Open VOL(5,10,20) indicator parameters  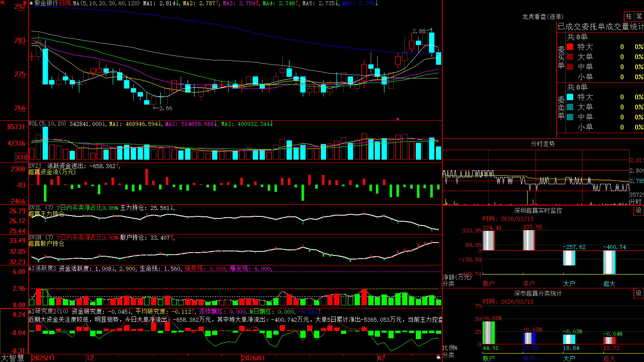47,124
